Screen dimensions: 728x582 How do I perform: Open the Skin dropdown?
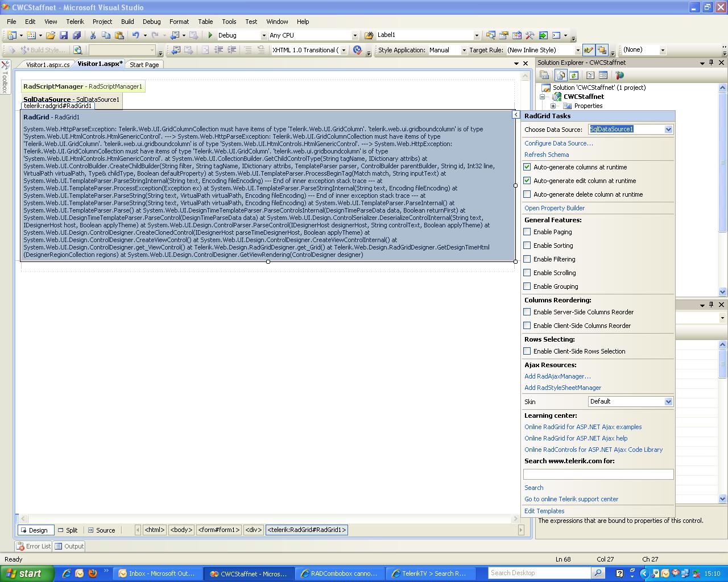pos(668,402)
